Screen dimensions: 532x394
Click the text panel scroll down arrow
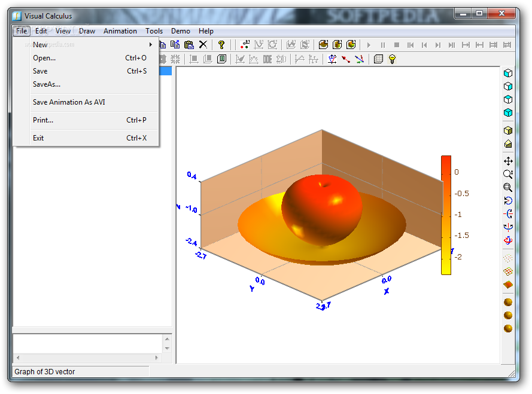point(167,349)
